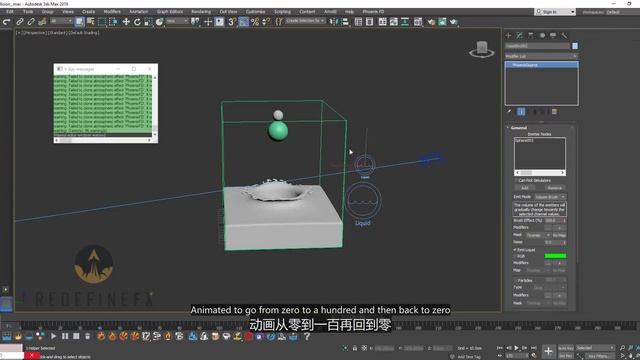
Task: Open the Reference Coordinate System dropdown
Action: pyautogui.click(x=177, y=21)
